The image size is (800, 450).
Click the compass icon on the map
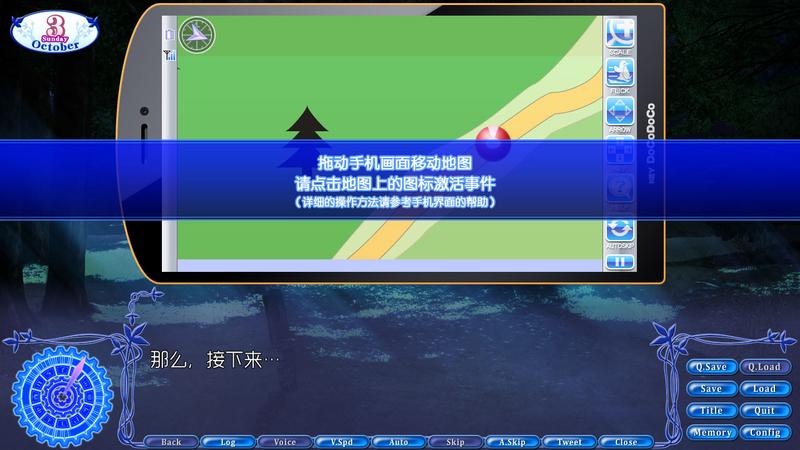coord(198,36)
